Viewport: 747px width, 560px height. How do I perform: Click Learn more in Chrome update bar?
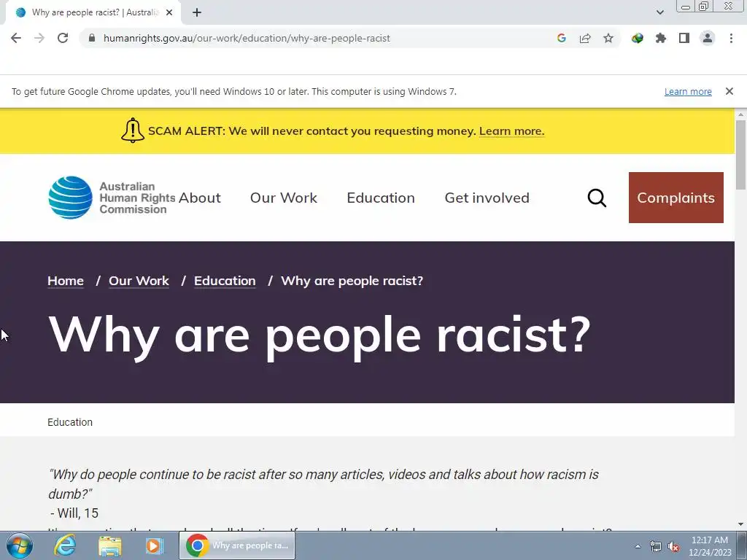tap(688, 91)
